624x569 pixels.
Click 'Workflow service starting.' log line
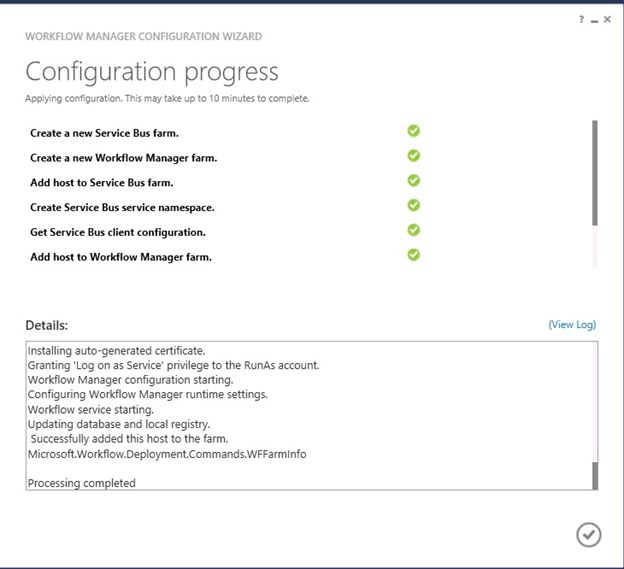coord(91,409)
